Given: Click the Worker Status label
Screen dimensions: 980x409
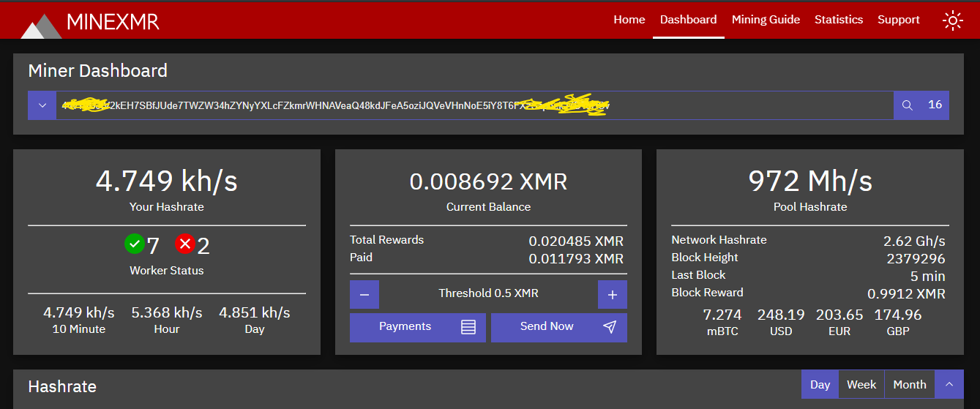Looking at the screenshot, I should [x=167, y=271].
